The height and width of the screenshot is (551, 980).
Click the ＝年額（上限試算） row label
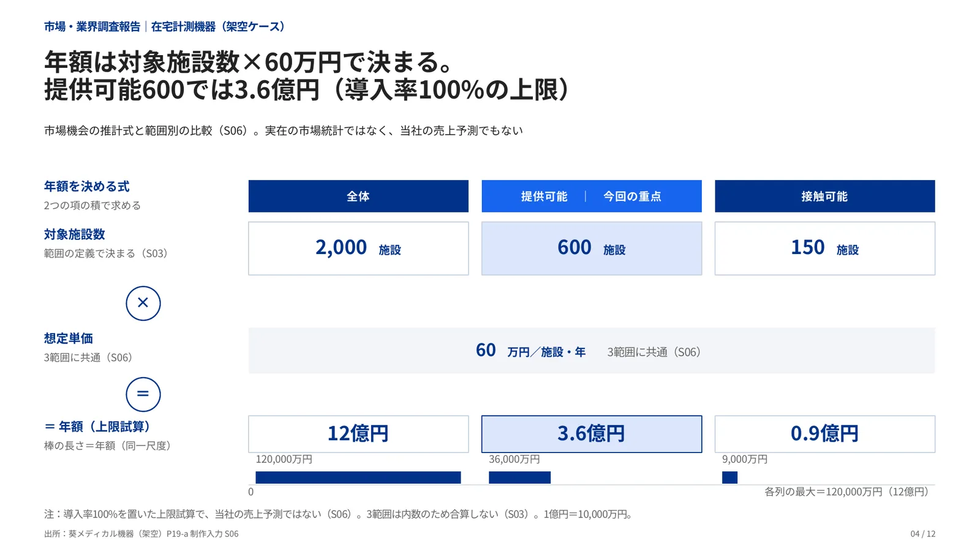pos(97,427)
